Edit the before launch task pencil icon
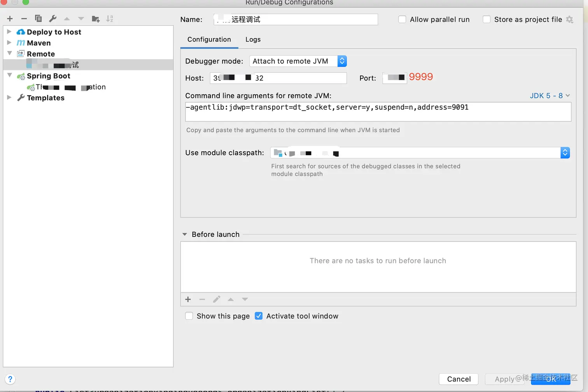 coord(217,299)
